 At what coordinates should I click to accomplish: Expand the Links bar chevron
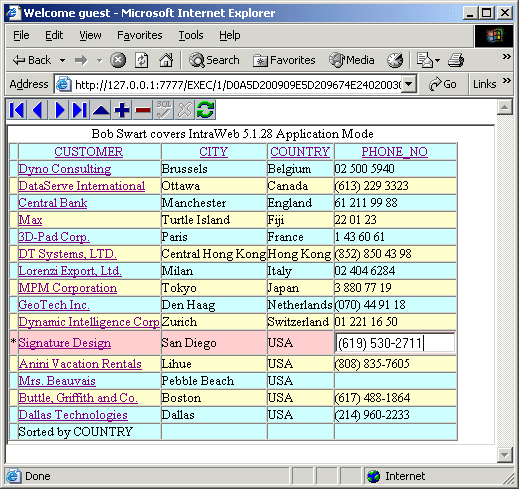(x=507, y=80)
